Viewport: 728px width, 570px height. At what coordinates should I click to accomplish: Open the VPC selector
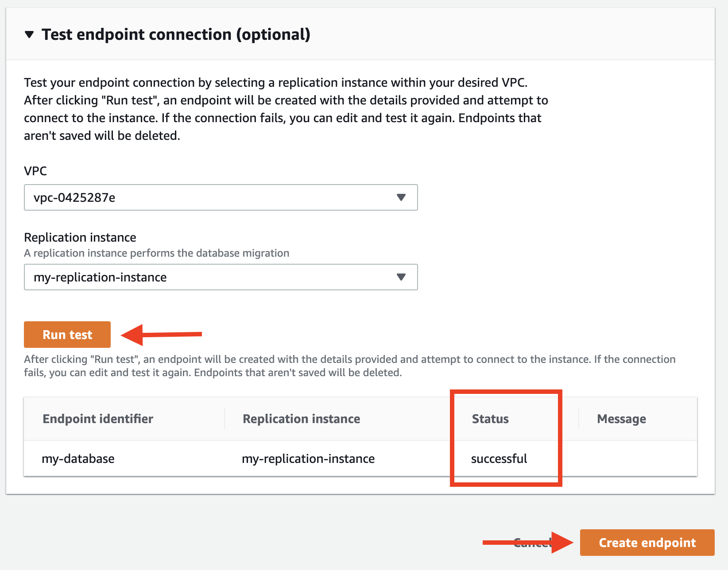[x=221, y=197]
